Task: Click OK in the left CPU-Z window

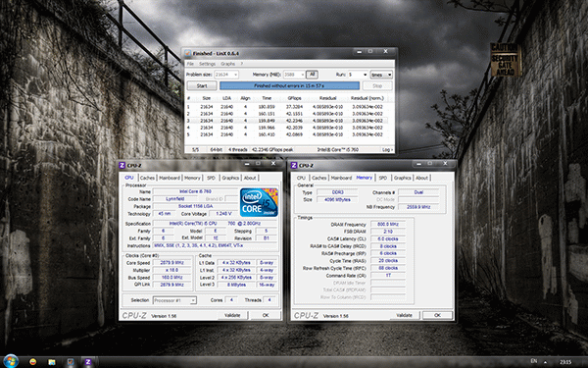Action: [x=266, y=315]
